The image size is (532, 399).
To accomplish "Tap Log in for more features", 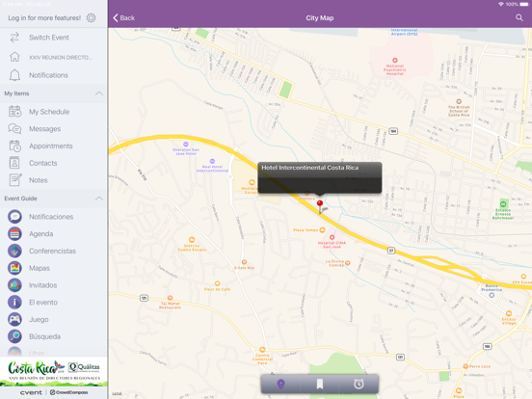I will [44, 17].
